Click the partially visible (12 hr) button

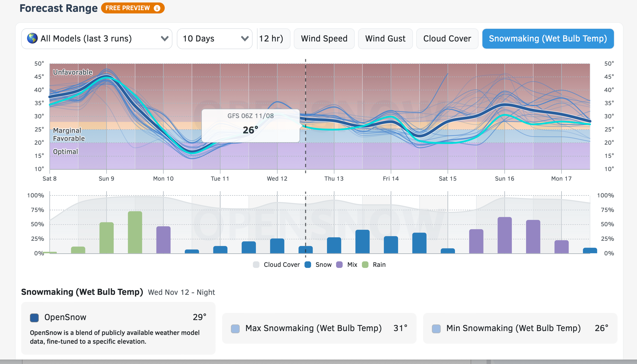[x=273, y=38]
